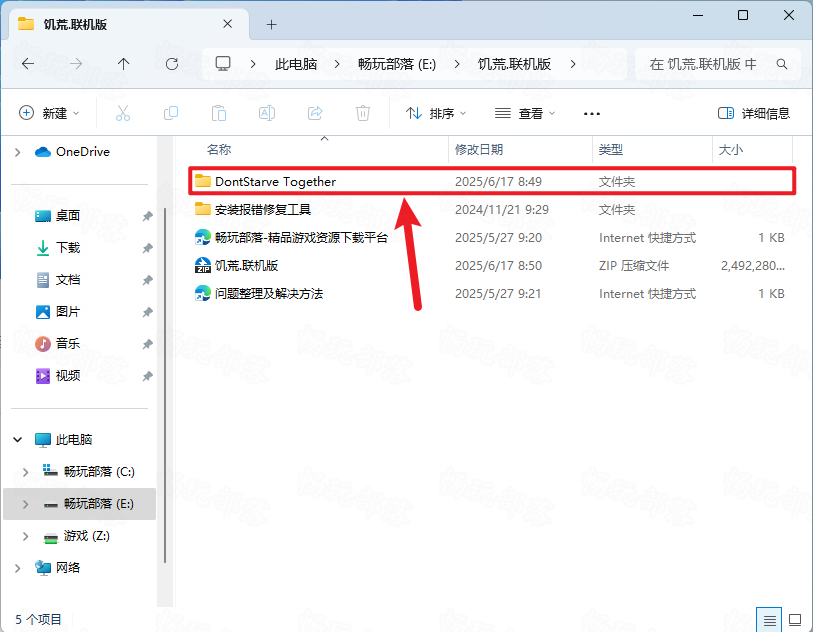813x632 pixels.
Task: Click the Rename icon in toolbar
Action: pos(267,113)
